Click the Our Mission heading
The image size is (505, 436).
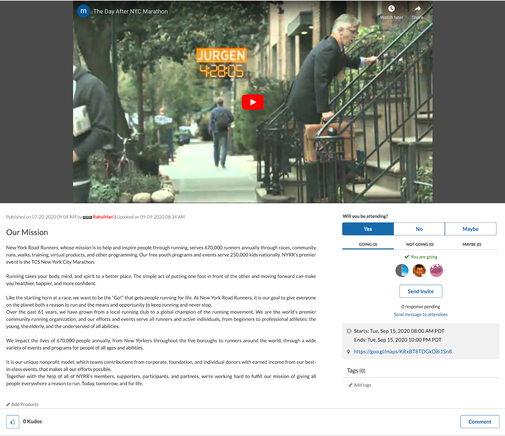pyautogui.click(x=27, y=232)
